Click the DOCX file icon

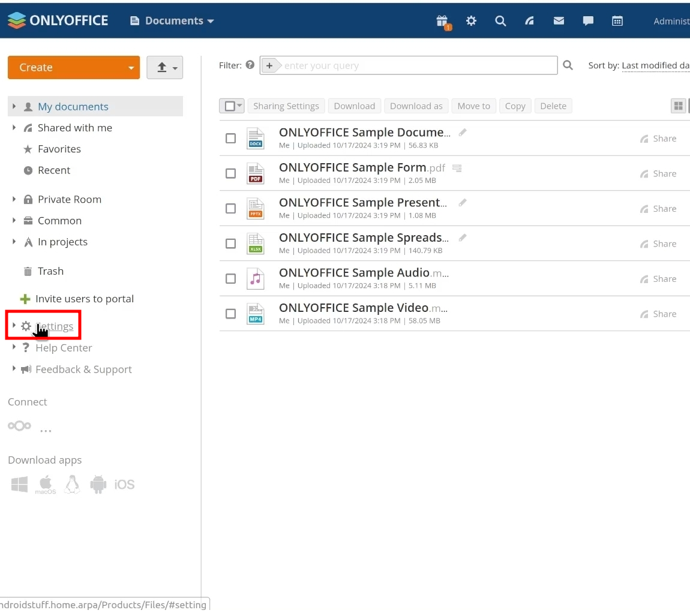255,138
